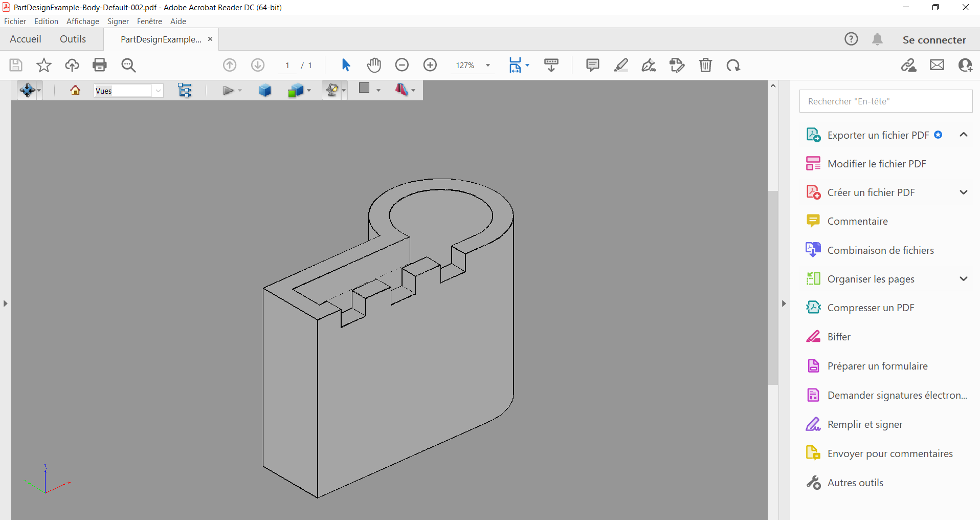980x520 pixels.
Task: Open the 3D model tree panel
Action: [184, 90]
